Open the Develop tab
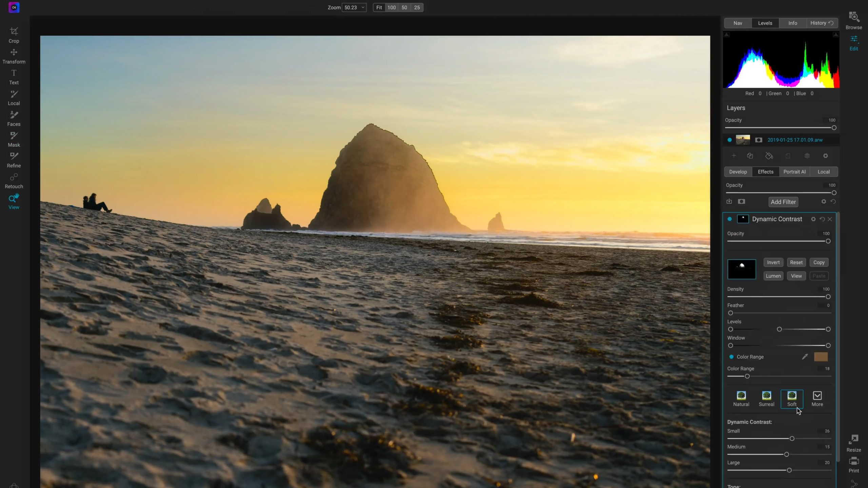The width and height of the screenshot is (868, 488). click(738, 172)
